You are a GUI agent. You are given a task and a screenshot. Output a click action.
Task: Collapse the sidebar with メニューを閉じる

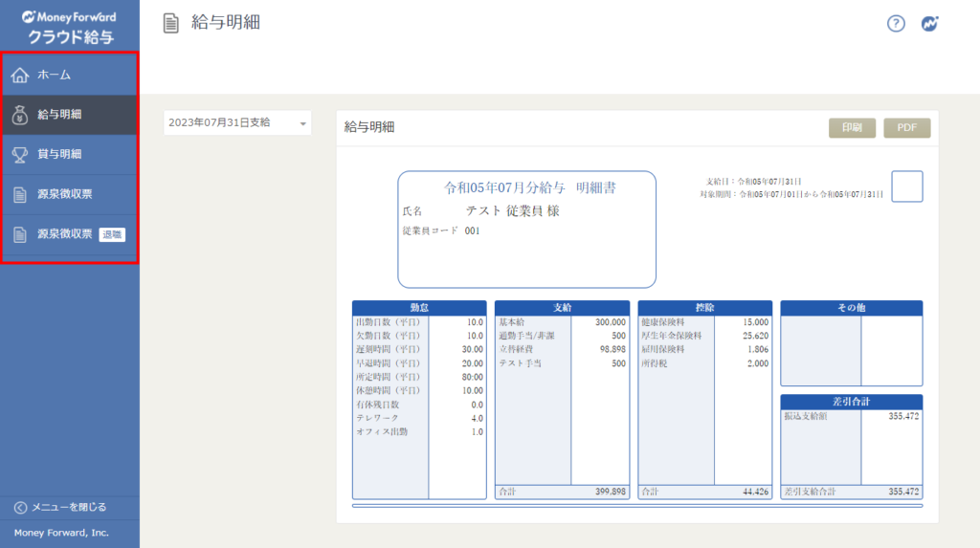[x=69, y=508]
